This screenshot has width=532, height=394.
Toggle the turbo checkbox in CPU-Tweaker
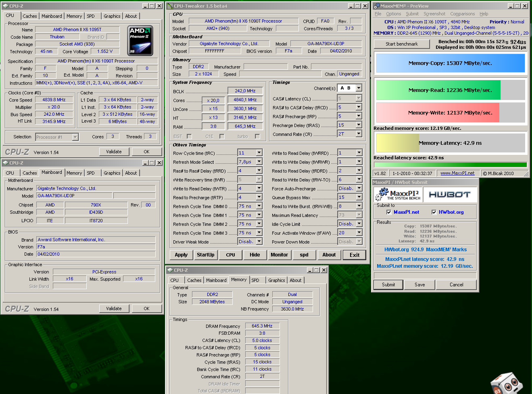click(257, 136)
